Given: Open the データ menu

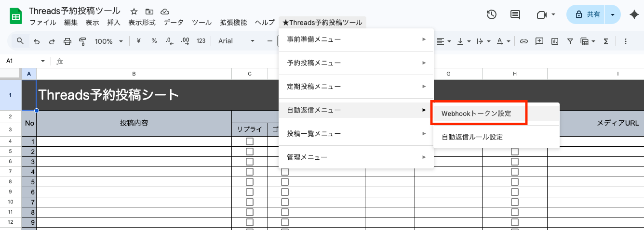Looking at the screenshot, I should pos(174,22).
